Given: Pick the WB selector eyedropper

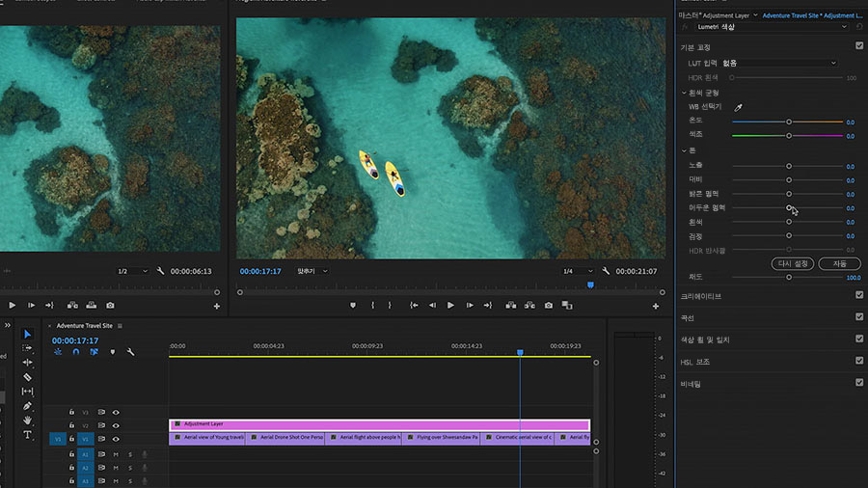Looking at the screenshot, I should coord(739,107).
